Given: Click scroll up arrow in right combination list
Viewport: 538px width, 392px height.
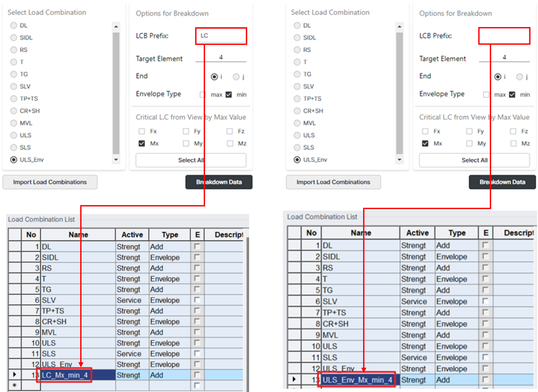Looking at the screenshot, I should tap(400, 26).
